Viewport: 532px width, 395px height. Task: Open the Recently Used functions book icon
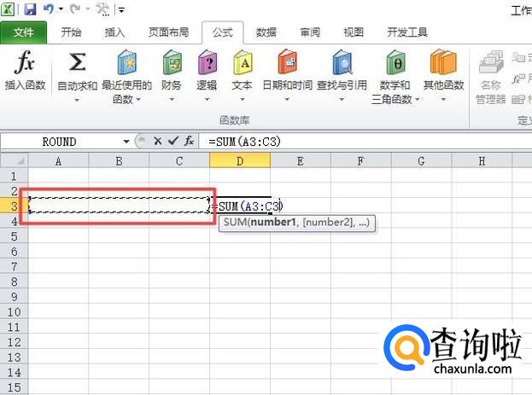pyautogui.click(x=126, y=62)
